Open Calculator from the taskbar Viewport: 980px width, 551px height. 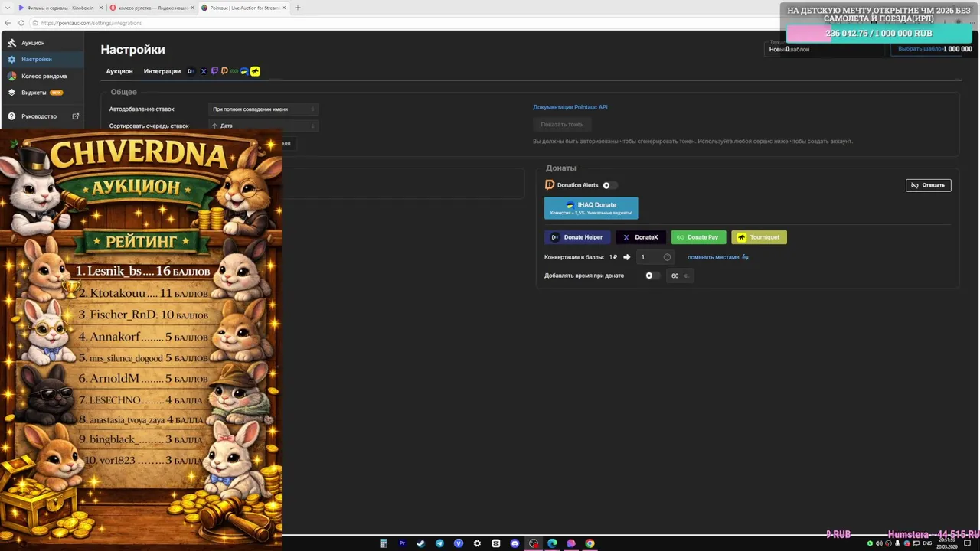[x=384, y=543]
